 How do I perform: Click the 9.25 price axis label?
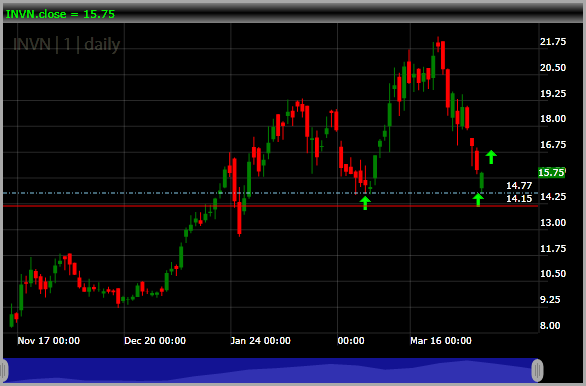[550, 300]
